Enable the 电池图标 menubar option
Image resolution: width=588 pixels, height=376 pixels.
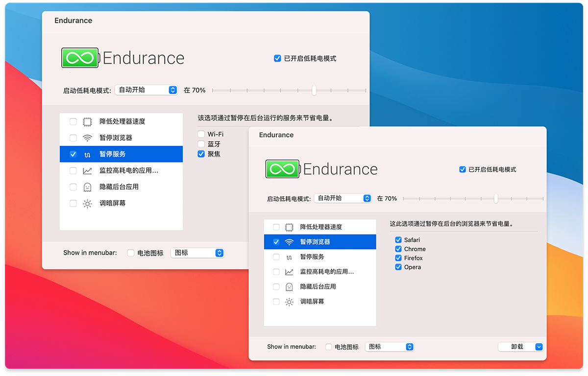[329, 347]
